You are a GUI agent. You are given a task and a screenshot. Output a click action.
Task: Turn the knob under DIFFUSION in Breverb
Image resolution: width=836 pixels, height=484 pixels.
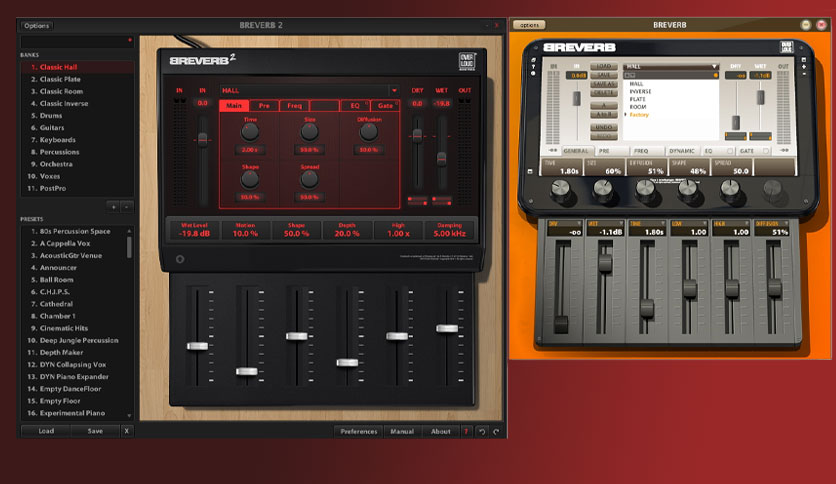(645, 188)
